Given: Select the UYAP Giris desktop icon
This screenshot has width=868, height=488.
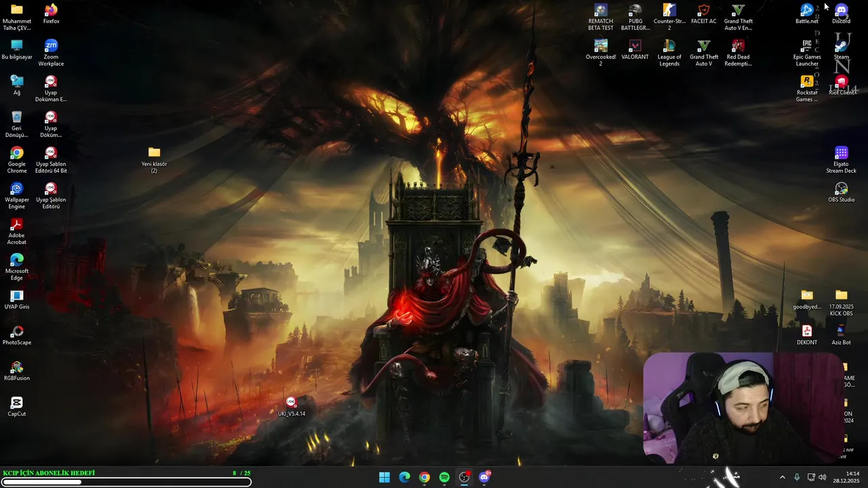Looking at the screenshot, I should click(x=17, y=300).
